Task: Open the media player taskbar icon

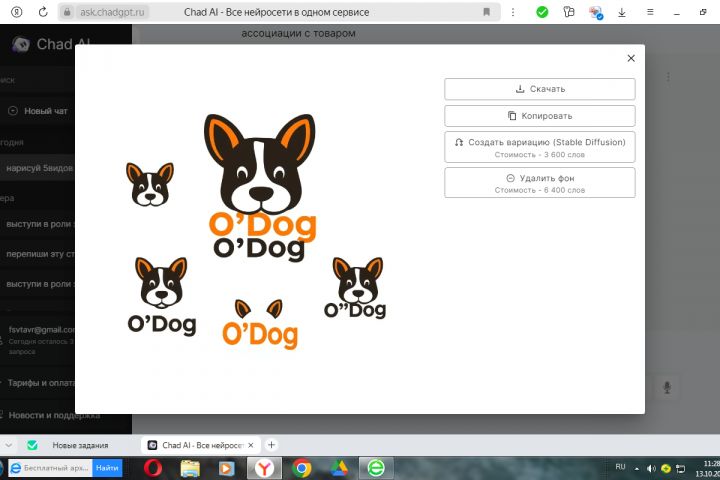Action: coord(226,468)
